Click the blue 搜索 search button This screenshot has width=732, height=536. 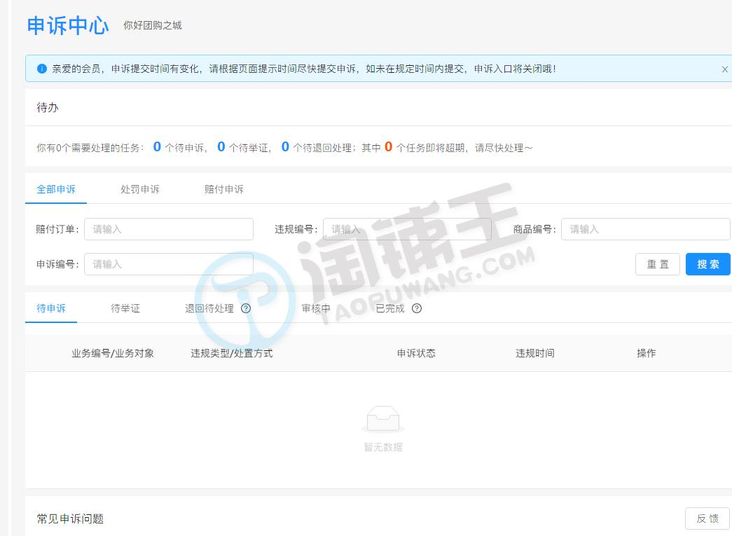(708, 264)
